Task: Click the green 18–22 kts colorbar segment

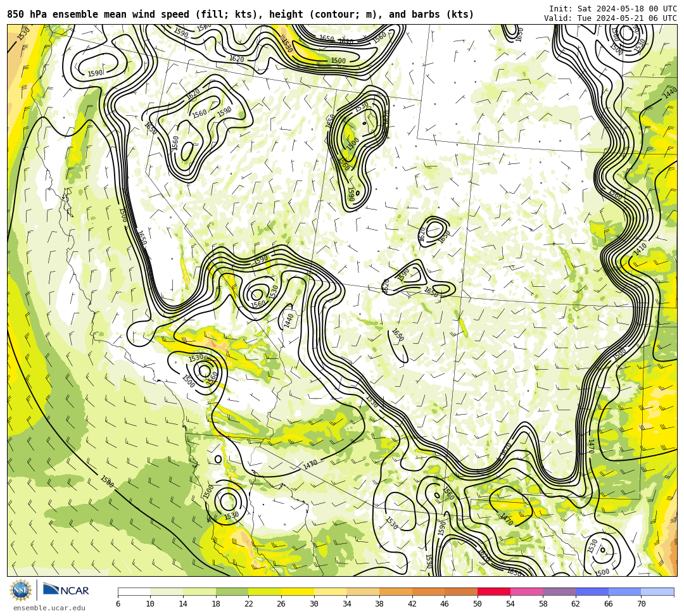Action: tap(232, 591)
